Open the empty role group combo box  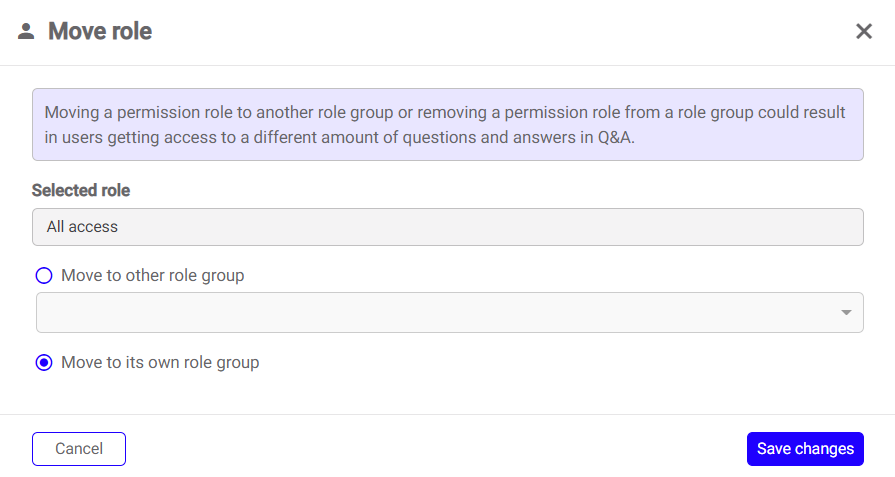450,312
